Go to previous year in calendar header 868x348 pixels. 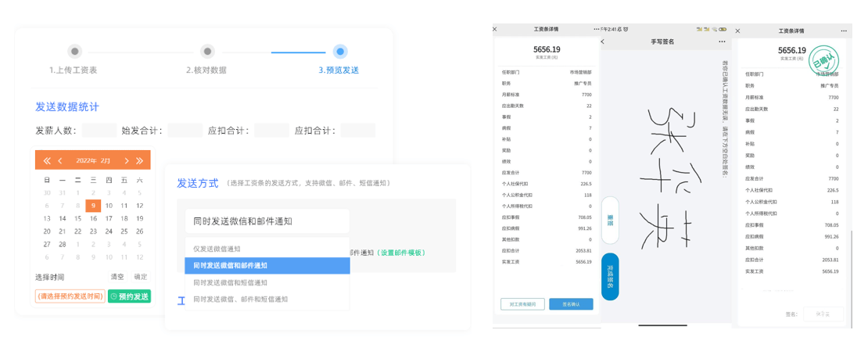[47, 160]
